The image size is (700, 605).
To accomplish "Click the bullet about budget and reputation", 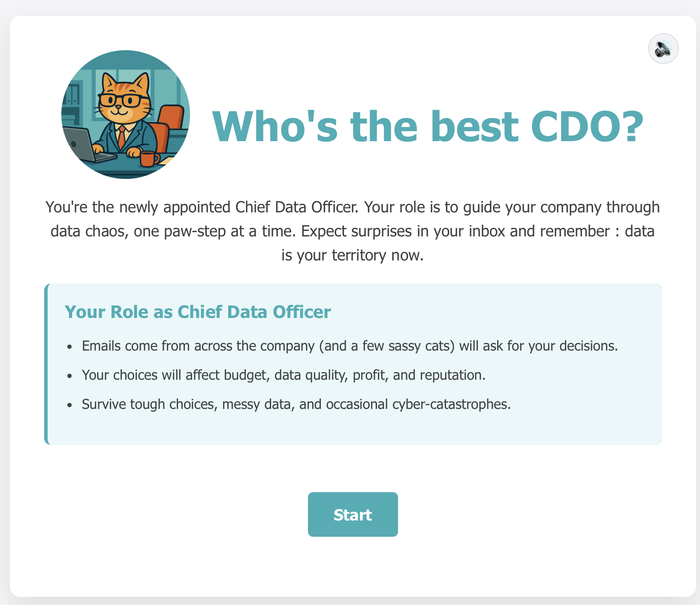I will point(284,375).
